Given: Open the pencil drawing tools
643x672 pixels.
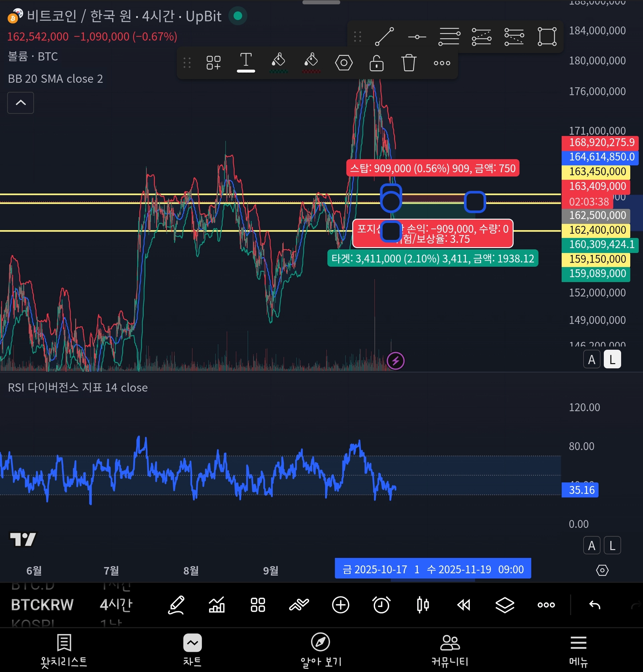Looking at the screenshot, I should (x=176, y=605).
